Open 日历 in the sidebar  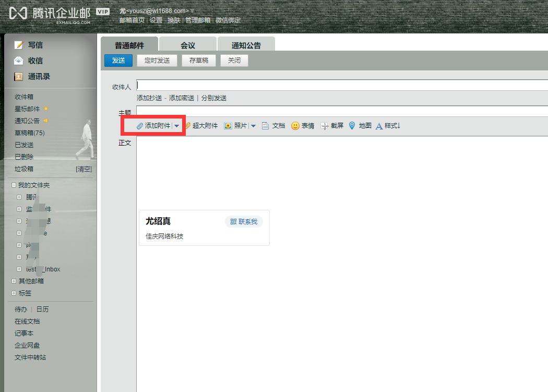[x=43, y=310]
